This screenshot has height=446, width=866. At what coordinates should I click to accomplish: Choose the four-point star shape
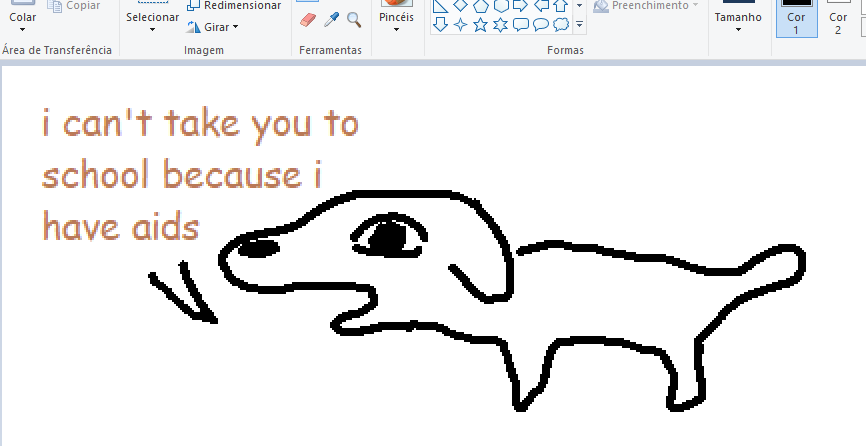point(460,24)
